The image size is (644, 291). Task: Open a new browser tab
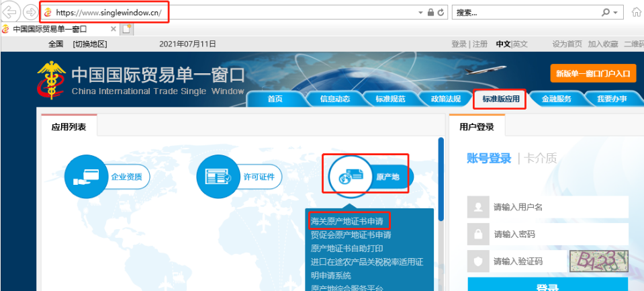[126, 29]
